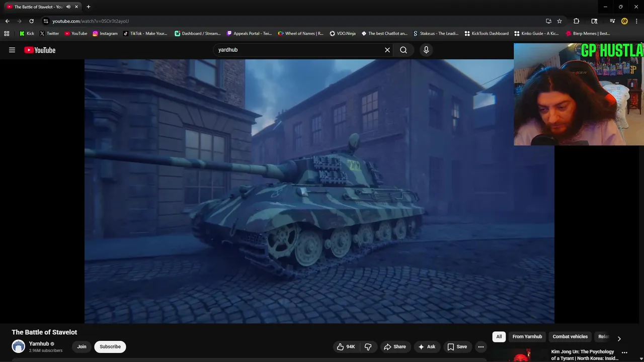This screenshot has width=644, height=362.
Task: Open the YouTube bookmark
Action: point(75,34)
